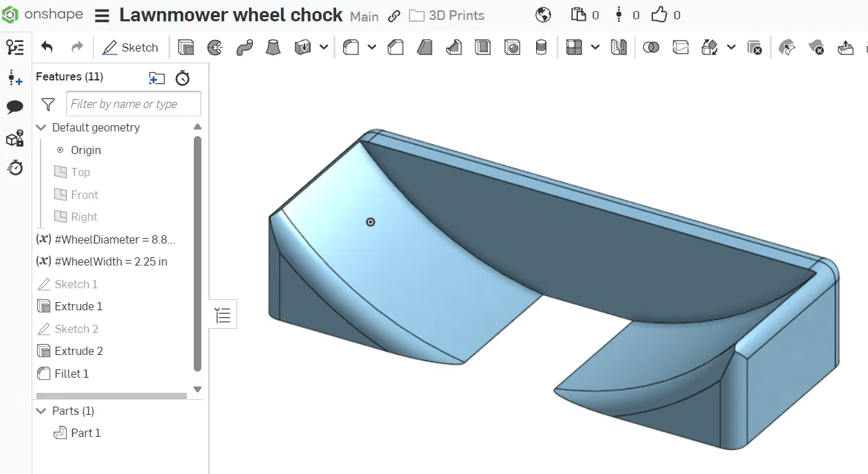Click the Lawnmower wheel chock title

[x=231, y=15]
